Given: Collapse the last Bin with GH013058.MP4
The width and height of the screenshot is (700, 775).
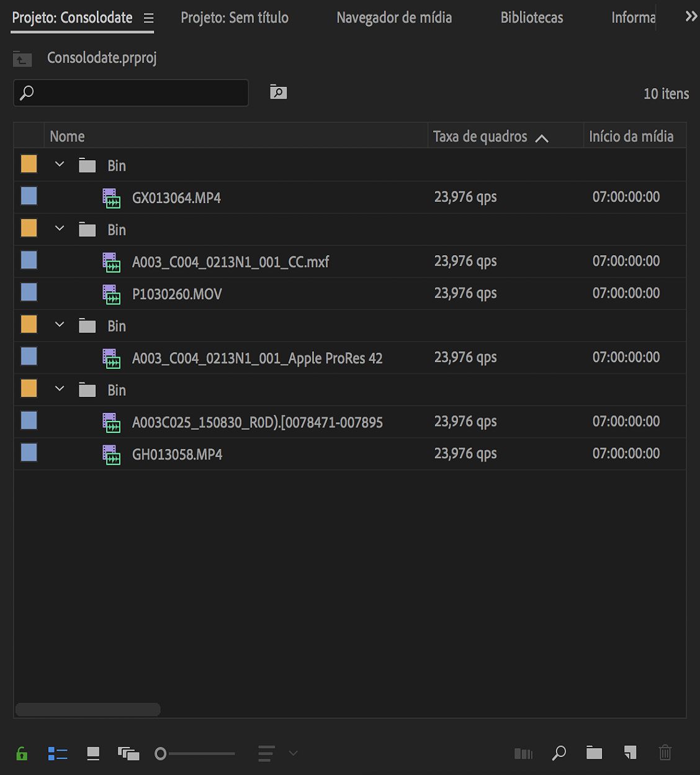Looking at the screenshot, I should 60,389.
